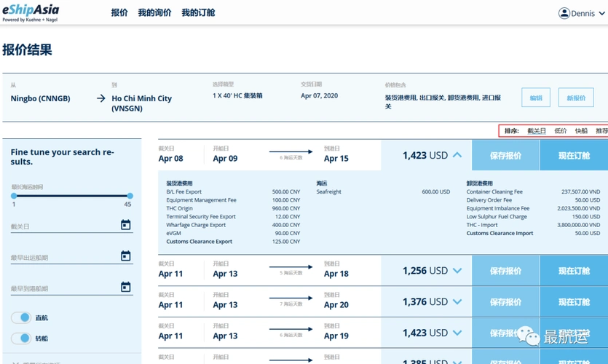Collapse the 1,423 USD quote details
608x364 pixels.
tap(457, 155)
